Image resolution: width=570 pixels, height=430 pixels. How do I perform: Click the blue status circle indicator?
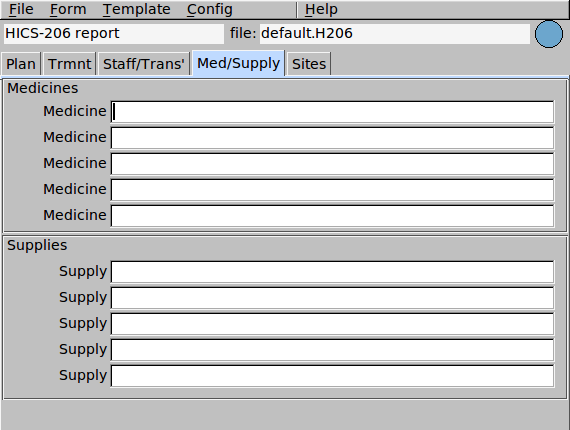pyautogui.click(x=549, y=34)
